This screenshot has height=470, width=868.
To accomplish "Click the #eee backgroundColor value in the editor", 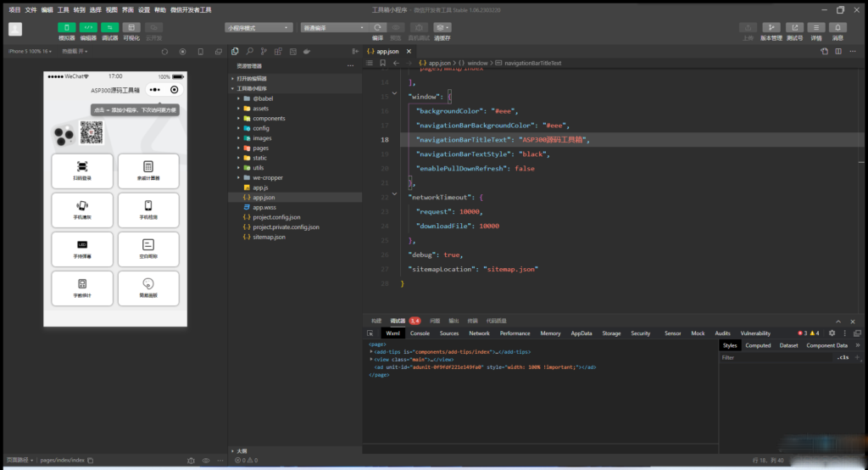I will (x=505, y=111).
